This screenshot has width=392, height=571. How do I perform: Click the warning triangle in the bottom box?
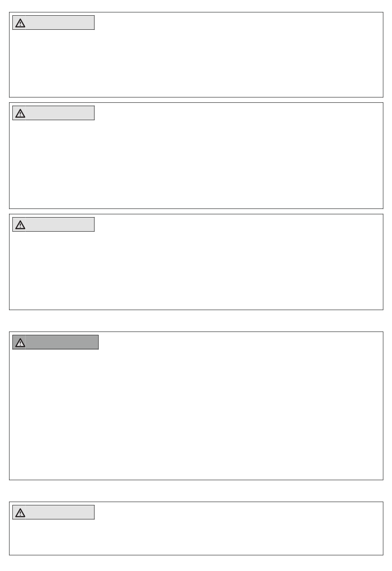20,513
